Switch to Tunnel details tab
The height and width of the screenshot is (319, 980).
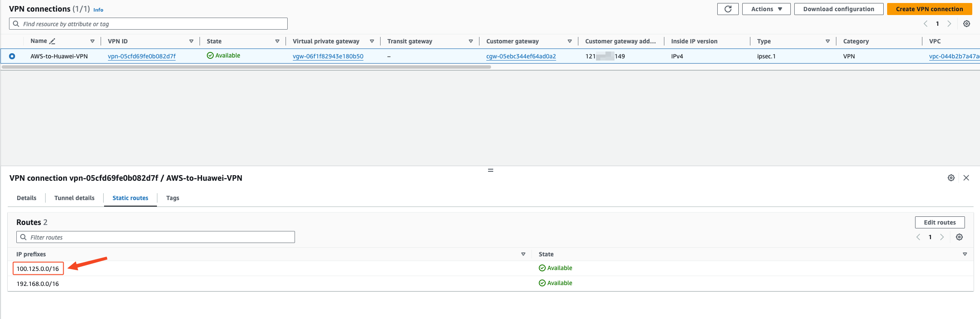[74, 198]
